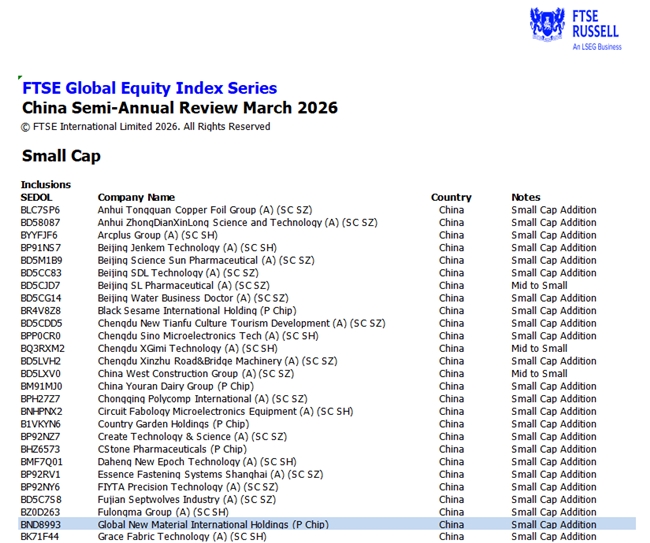
Task: Select the FTSE Global Equity Index Series title
Action: point(149,88)
